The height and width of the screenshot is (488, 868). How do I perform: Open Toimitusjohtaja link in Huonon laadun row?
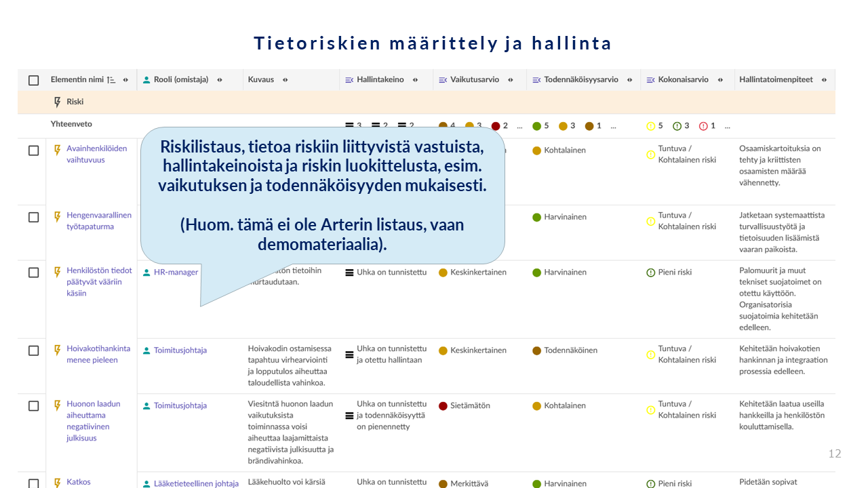[180, 406]
